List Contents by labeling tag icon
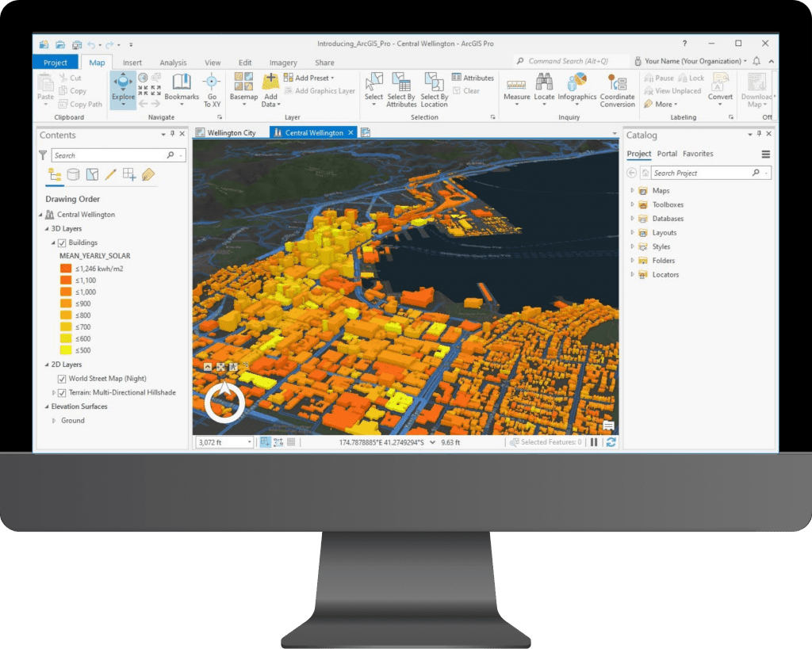812x649 pixels. click(x=148, y=174)
